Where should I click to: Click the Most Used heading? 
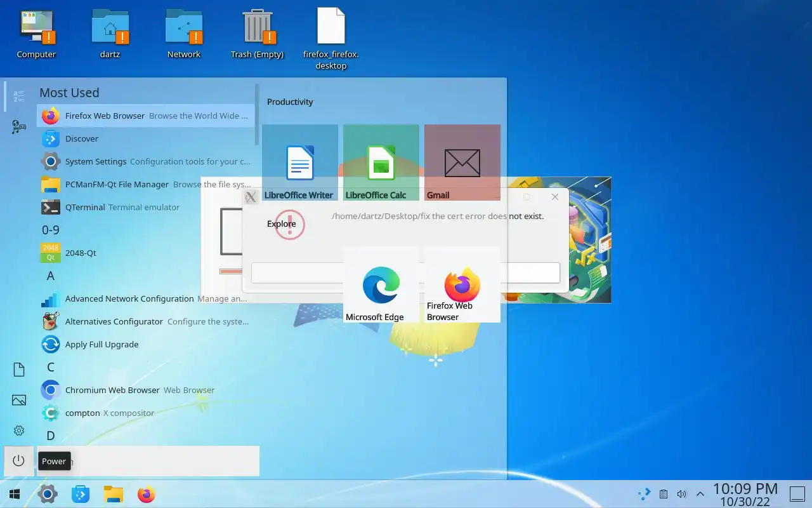point(69,93)
